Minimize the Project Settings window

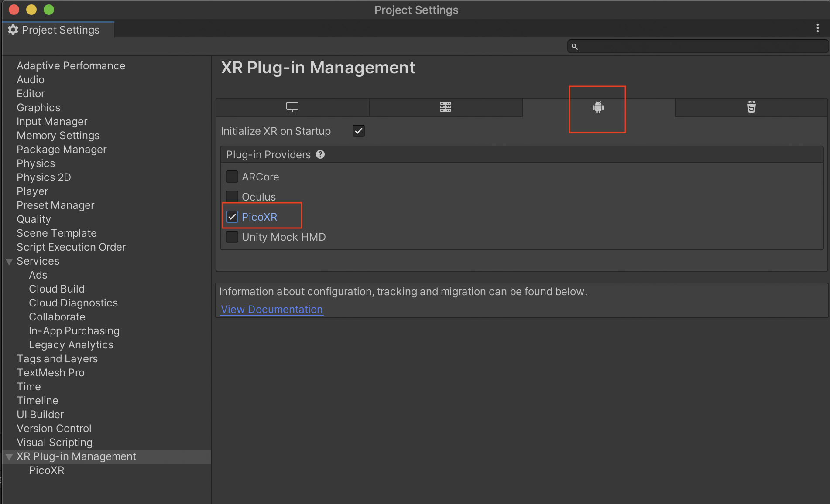click(x=31, y=10)
